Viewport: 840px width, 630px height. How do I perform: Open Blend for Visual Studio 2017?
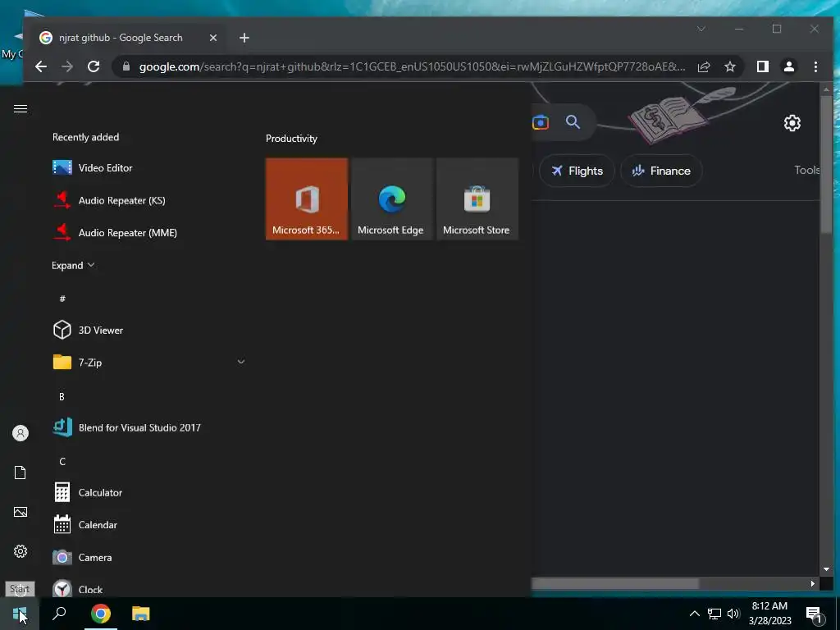click(x=148, y=427)
